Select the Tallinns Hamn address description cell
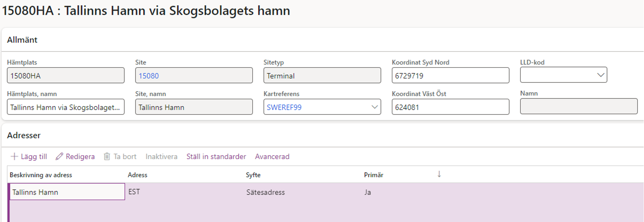The height and width of the screenshot is (222, 644). (x=67, y=192)
